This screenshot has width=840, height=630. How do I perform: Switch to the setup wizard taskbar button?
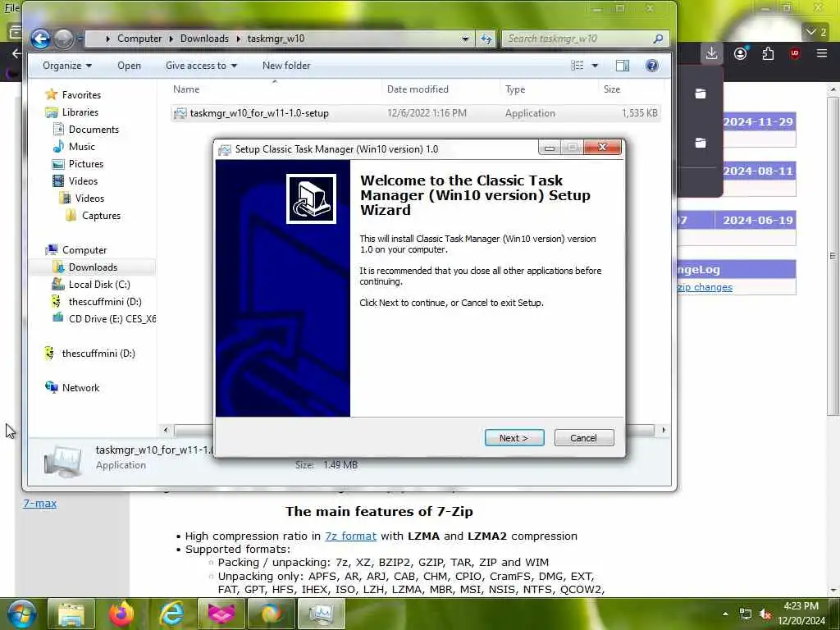[x=321, y=614]
